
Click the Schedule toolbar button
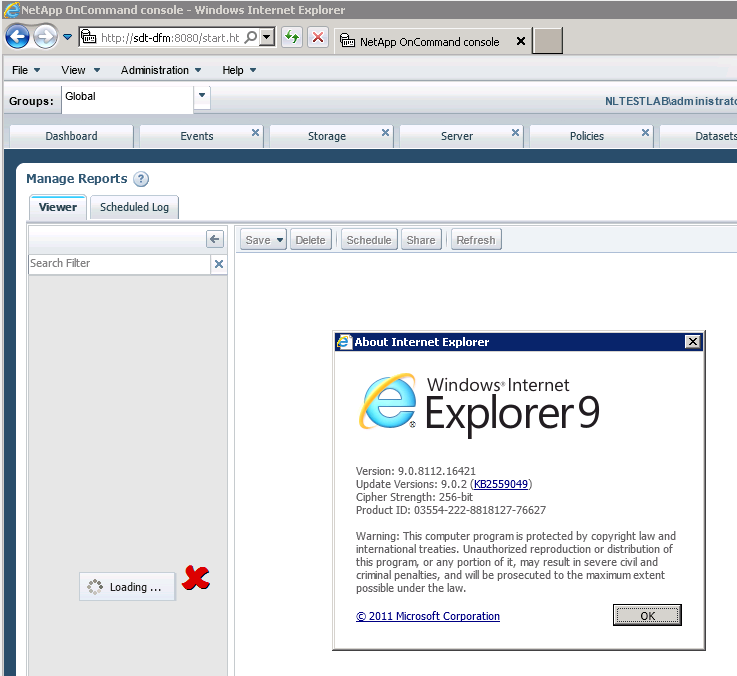369,240
